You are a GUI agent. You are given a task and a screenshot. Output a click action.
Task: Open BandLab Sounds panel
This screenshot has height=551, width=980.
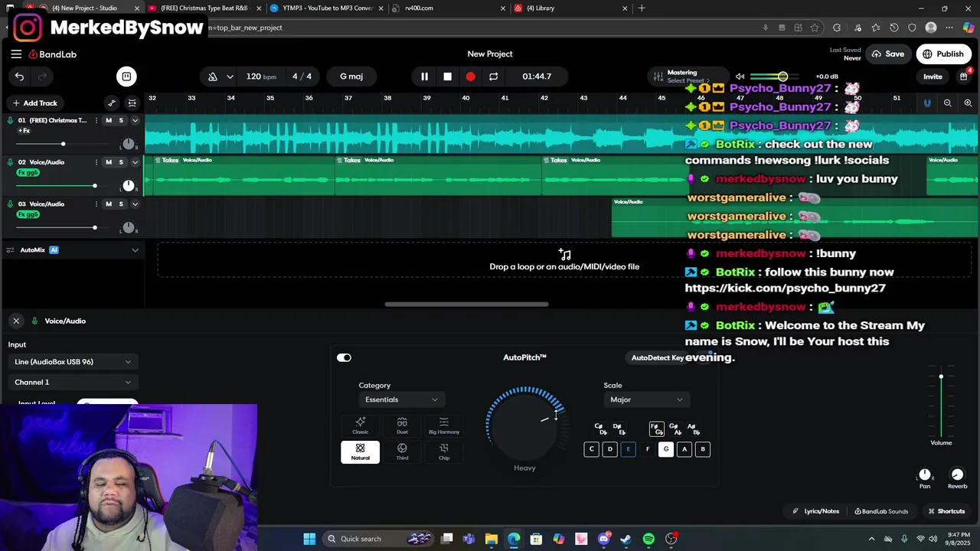(881, 511)
